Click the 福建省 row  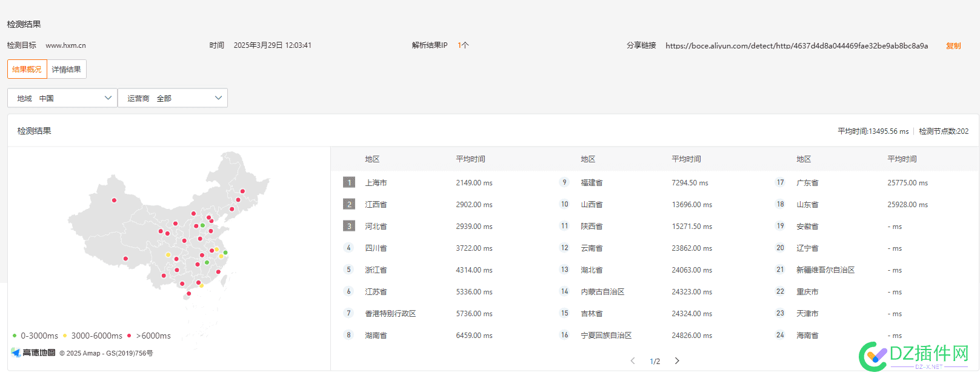tap(655, 182)
